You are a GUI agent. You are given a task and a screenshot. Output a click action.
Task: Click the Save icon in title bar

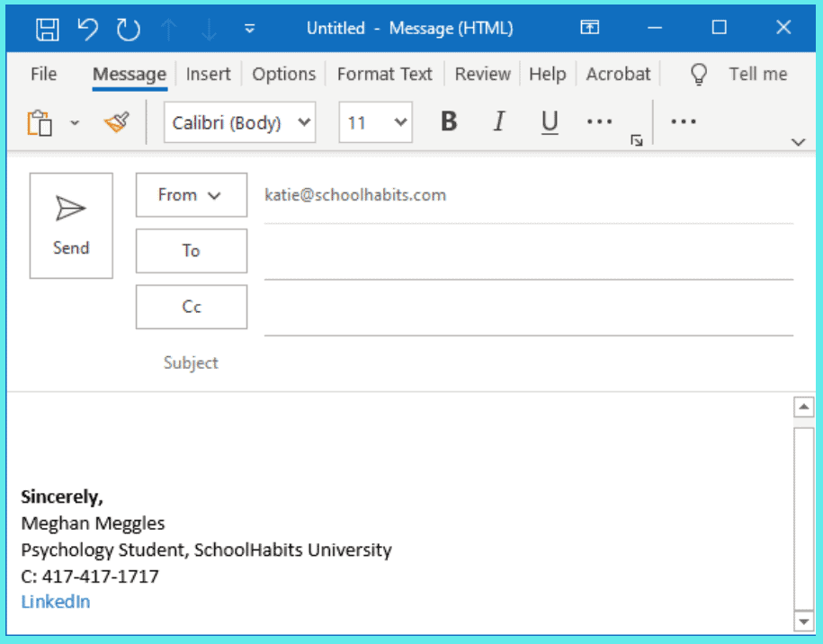48,29
